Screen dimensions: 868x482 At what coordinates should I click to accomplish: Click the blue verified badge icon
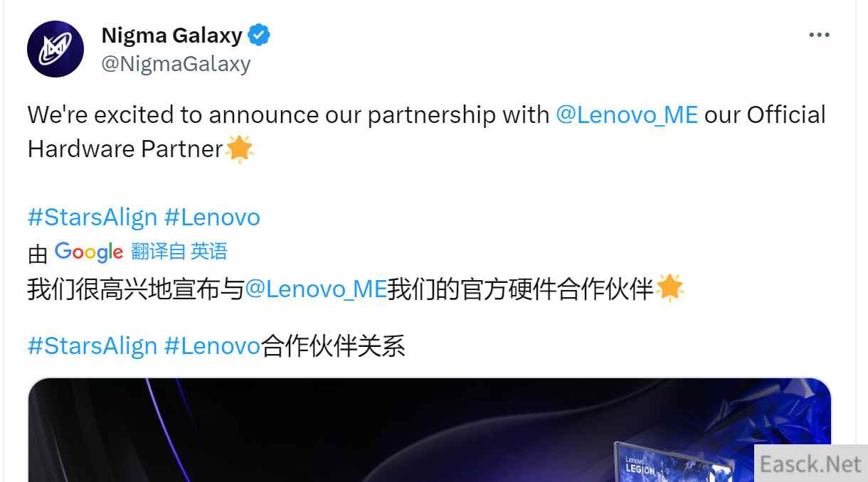coord(259,35)
